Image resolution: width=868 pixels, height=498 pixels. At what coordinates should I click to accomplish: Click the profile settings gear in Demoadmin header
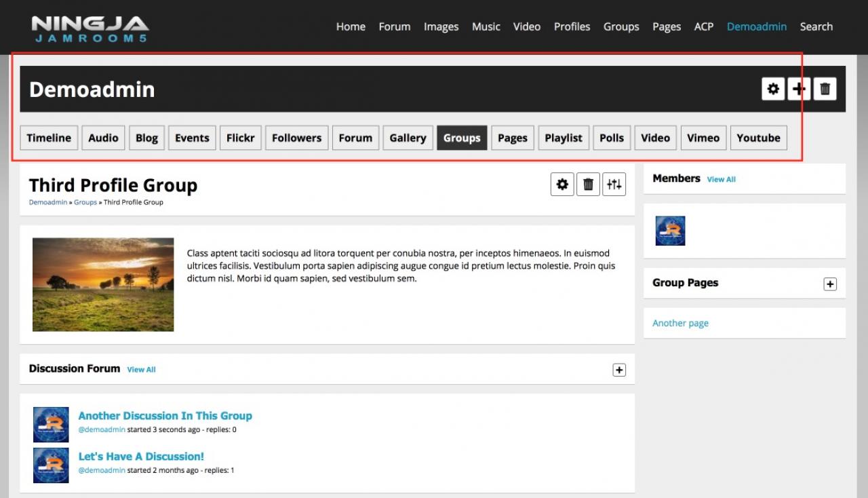[773, 89]
